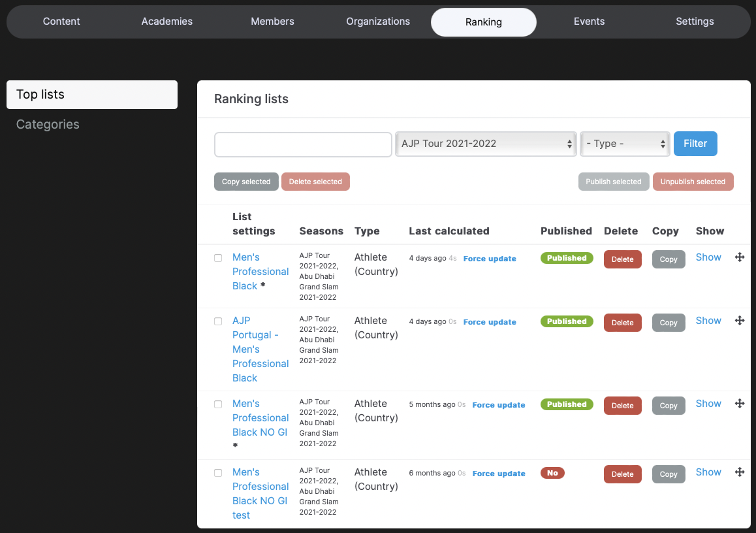Tick the checkbox for AJP Portugal list
This screenshot has width=756, height=533.
click(x=218, y=321)
